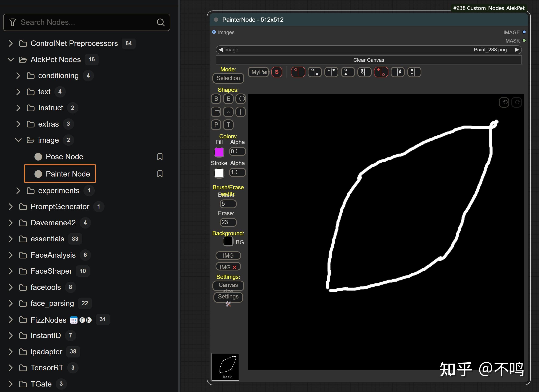The image size is (539, 392).
Task: Select Pose Node in the tree
Action: [64, 157]
